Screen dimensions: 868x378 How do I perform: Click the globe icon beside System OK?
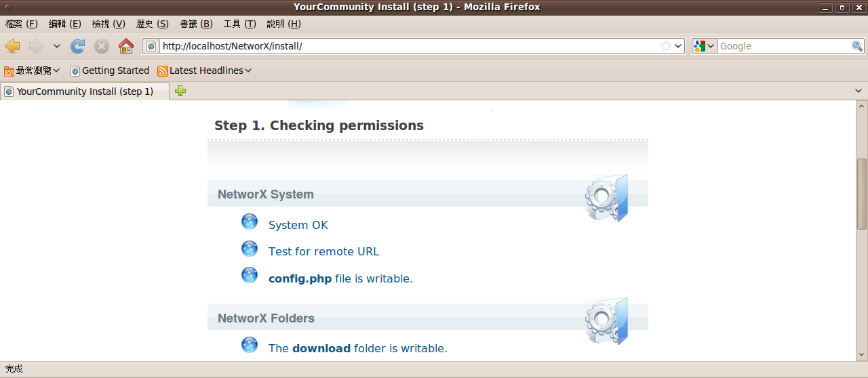coord(250,222)
